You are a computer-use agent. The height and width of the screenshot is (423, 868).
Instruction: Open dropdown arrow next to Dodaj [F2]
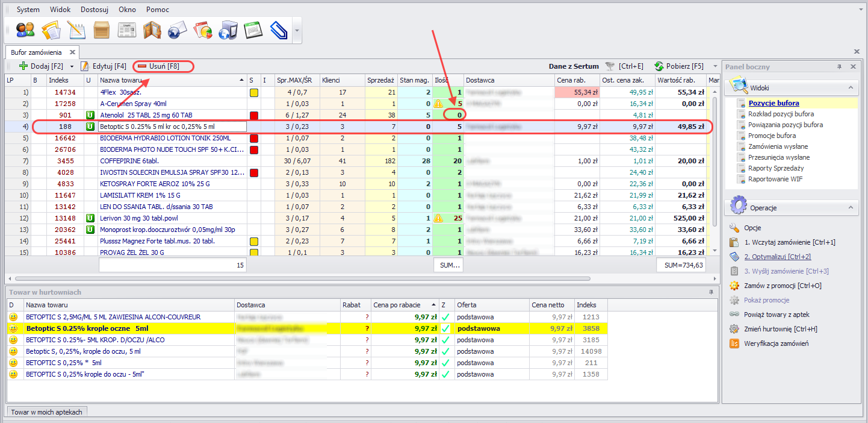(72, 66)
